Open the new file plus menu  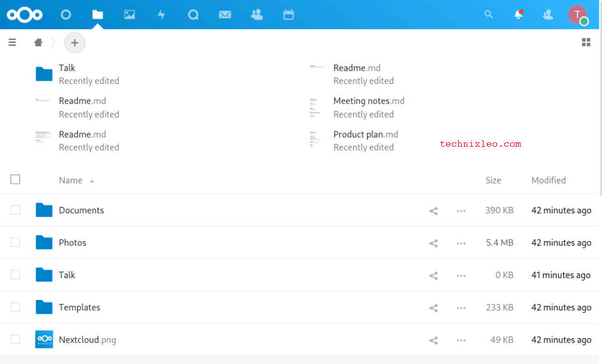click(x=74, y=43)
